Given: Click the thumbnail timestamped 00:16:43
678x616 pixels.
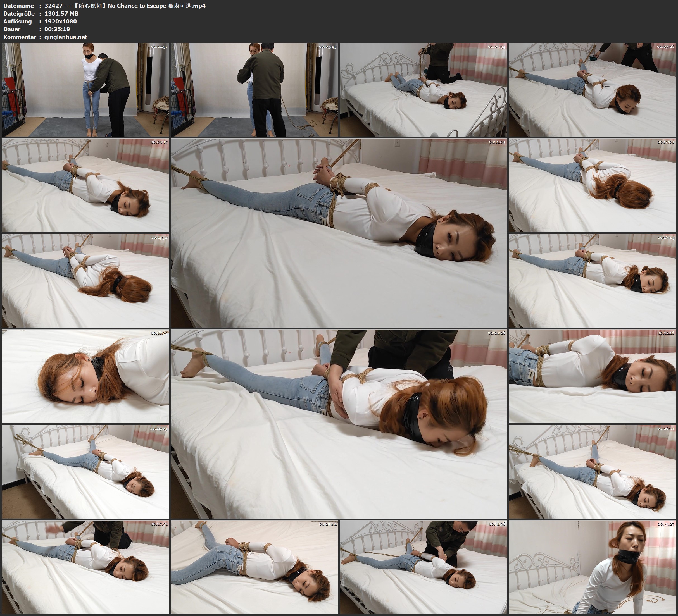Looking at the screenshot, I should point(592,280).
